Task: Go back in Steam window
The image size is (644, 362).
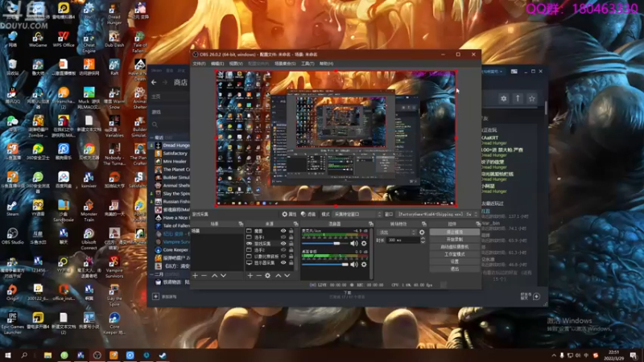Action: [154, 83]
